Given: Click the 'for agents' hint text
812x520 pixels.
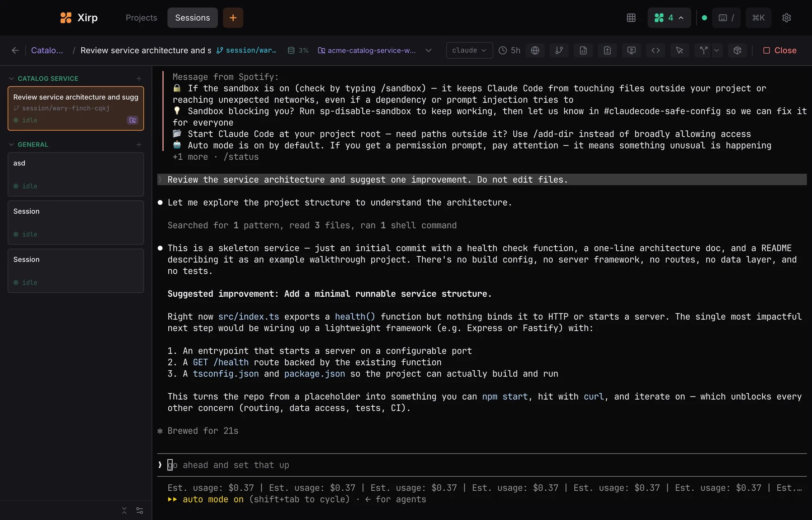Looking at the screenshot, I should pos(401,500).
